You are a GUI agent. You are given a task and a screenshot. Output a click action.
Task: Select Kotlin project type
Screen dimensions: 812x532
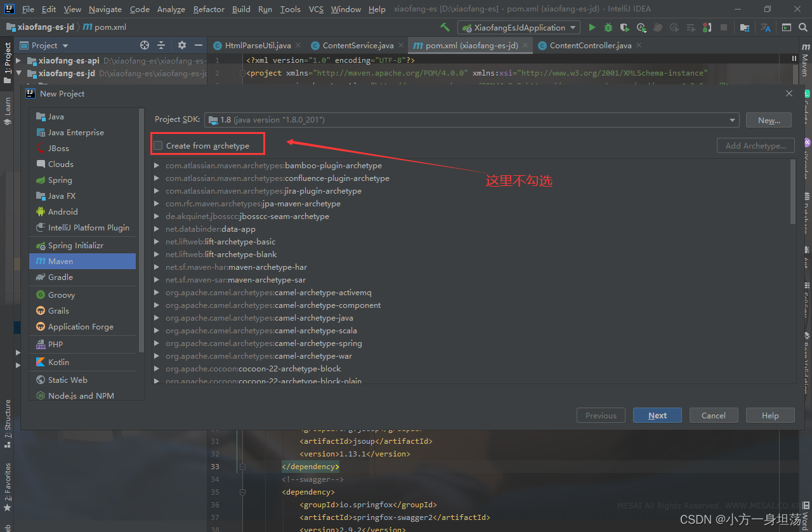[x=82, y=362]
